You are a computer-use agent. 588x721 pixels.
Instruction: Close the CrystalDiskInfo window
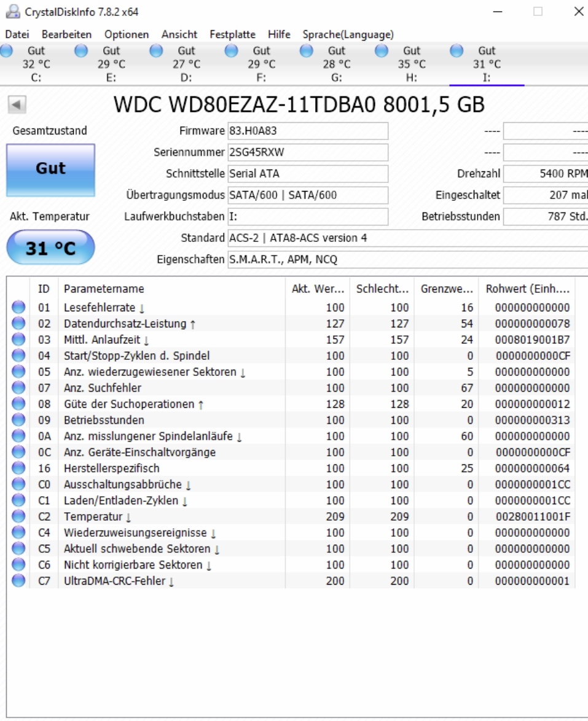coord(579,12)
